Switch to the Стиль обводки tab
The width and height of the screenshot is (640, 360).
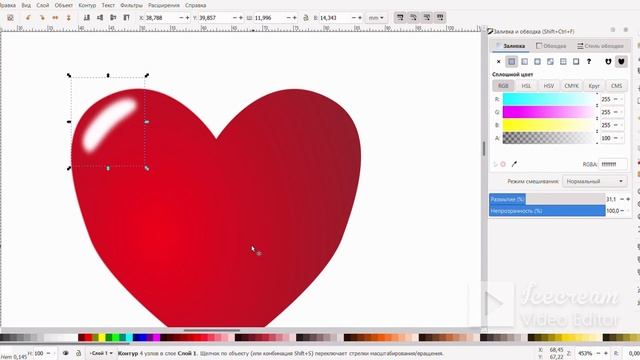(x=600, y=46)
